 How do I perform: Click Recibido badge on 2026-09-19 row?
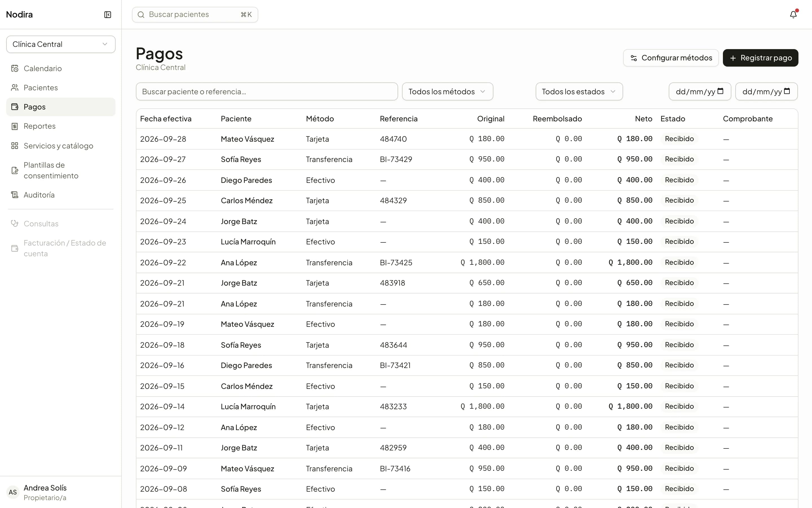[x=679, y=324]
